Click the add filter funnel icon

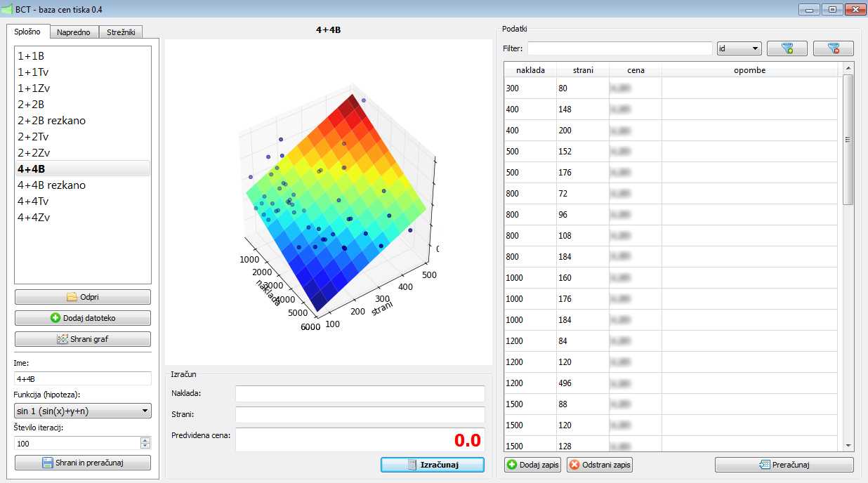pyautogui.click(x=787, y=48)
